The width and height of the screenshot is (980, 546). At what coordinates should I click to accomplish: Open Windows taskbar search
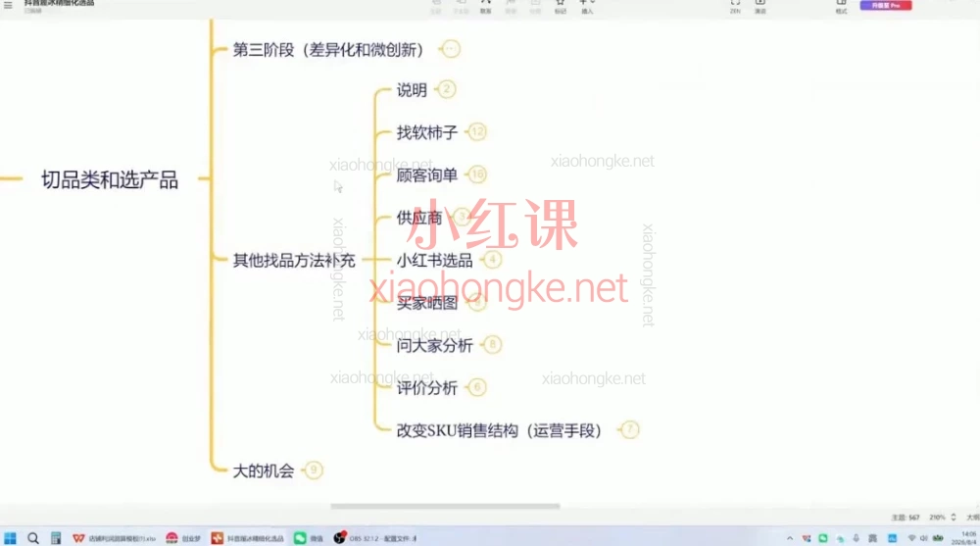(x=33, y=538)
